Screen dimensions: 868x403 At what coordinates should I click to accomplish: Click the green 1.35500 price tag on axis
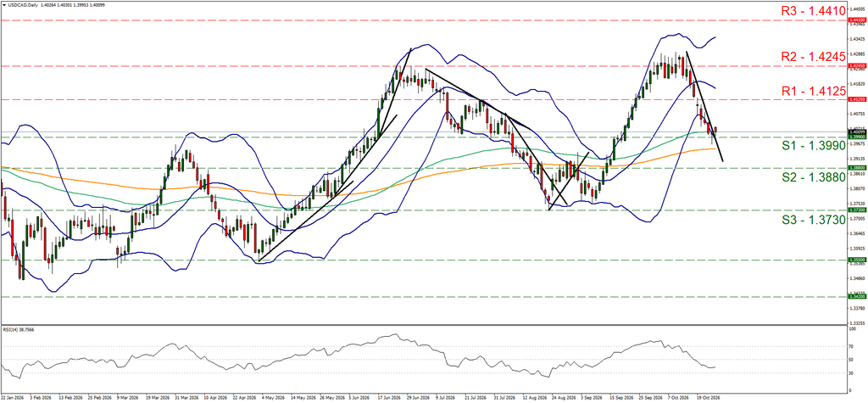click(857, 260)
